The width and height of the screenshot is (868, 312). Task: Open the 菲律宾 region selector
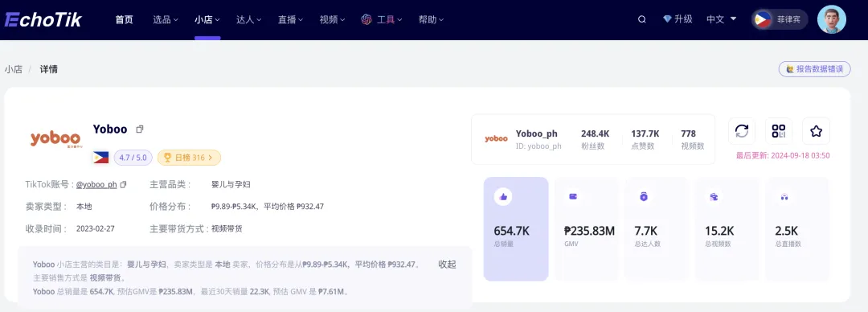point(780,19)
